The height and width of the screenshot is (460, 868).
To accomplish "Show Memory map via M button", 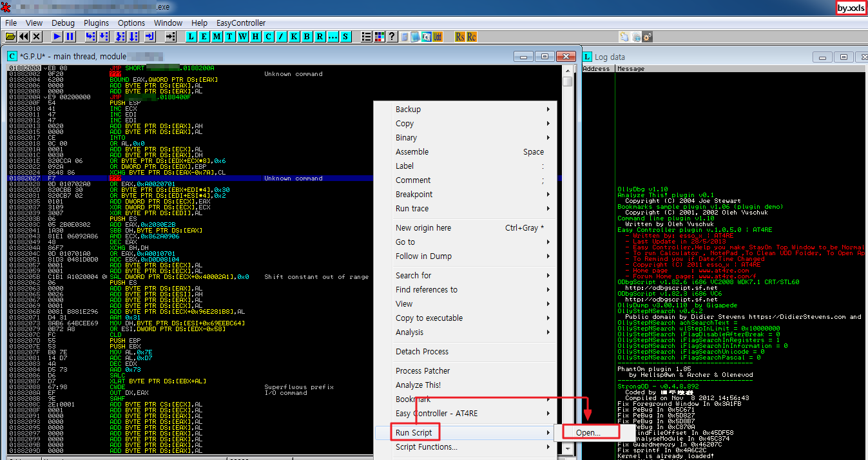I will (x=217, y=37).
